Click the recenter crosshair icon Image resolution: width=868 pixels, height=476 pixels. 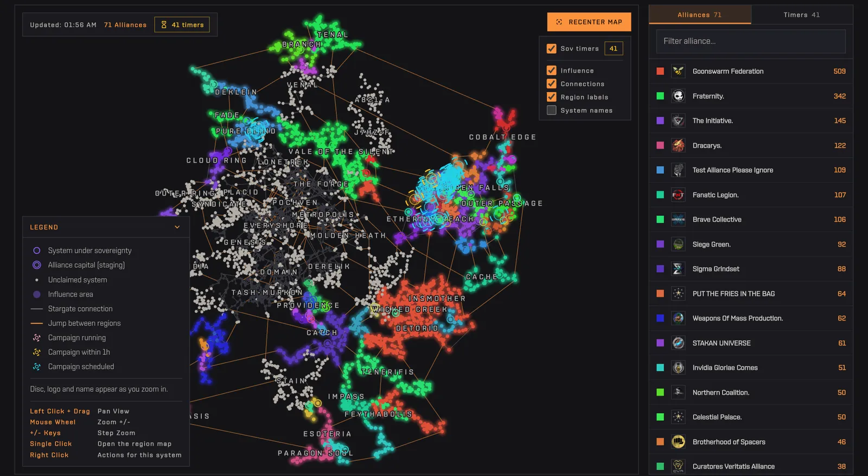[x=559, y=22]
